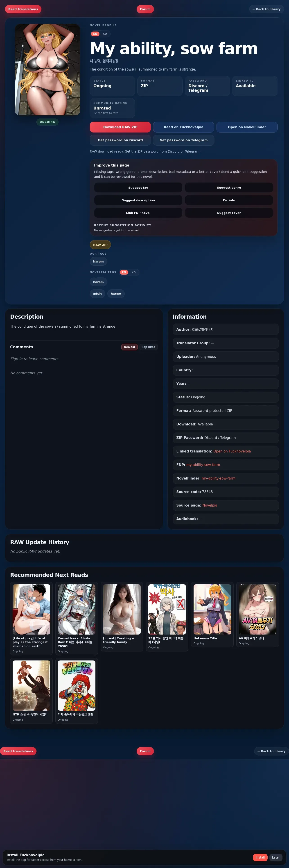
Task: Get password on Discord
Action: tap(120, 140)
